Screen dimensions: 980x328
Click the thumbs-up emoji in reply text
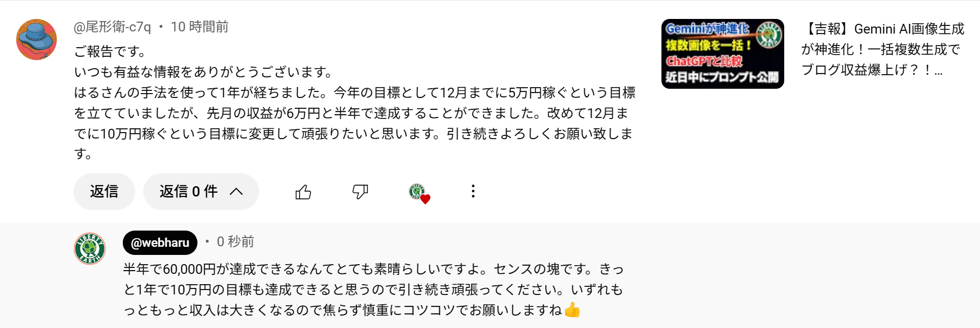point(572,310)
